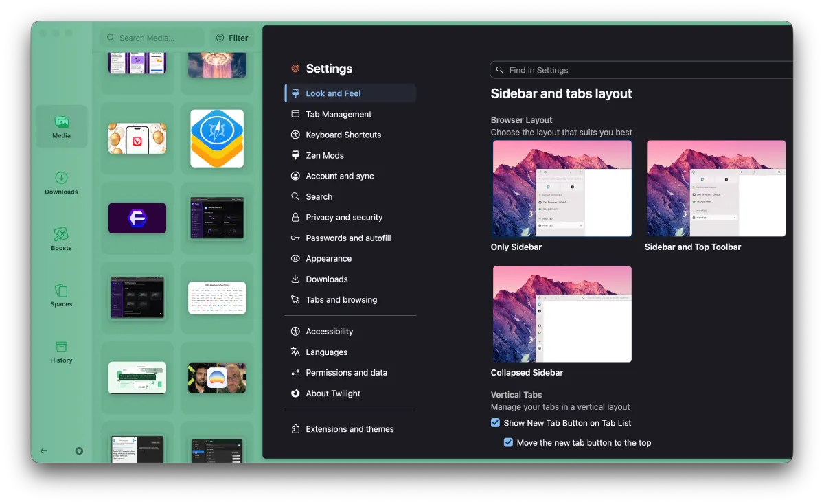
Task: Click the Filter button in media library
Action: 232,38
